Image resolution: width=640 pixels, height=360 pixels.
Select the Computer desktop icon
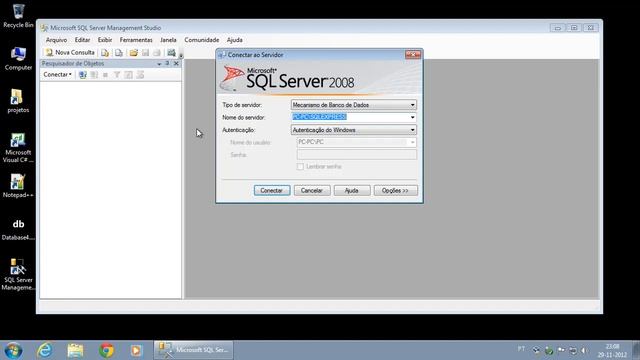pos(18,59)
